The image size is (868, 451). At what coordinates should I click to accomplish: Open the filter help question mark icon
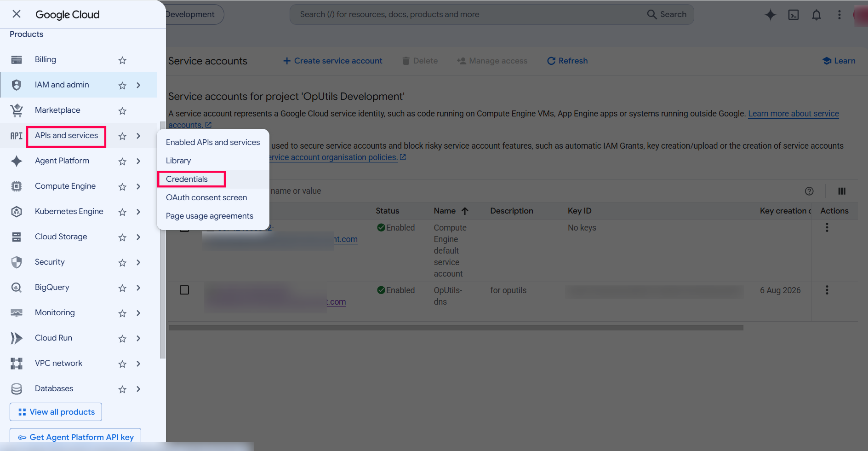tap(809, 191)
